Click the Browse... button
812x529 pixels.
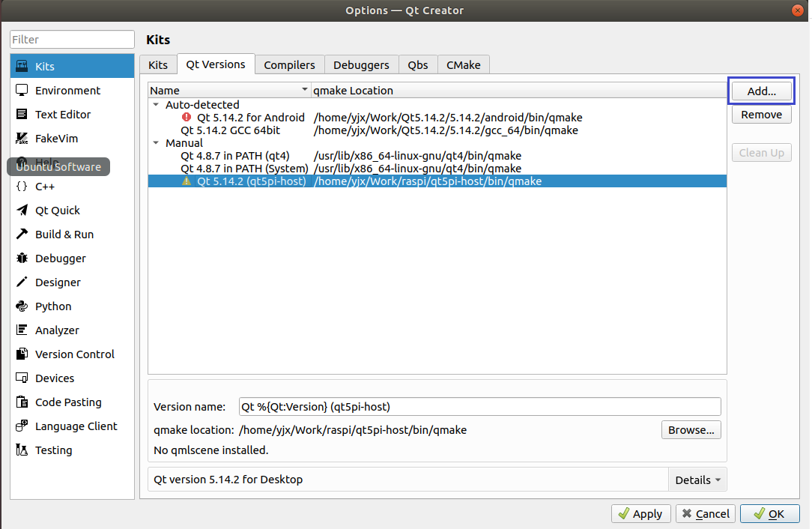(x=691, y=430)
